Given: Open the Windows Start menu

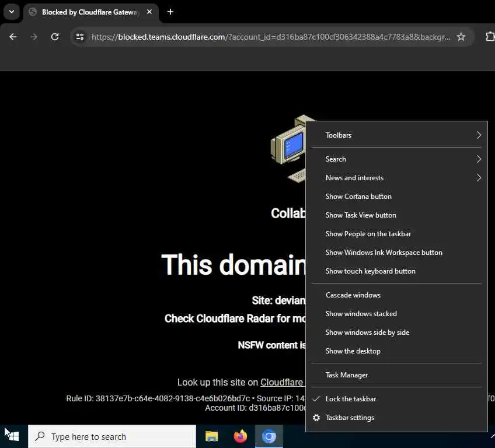Looking at the screenshot, I should pos(13,436).
